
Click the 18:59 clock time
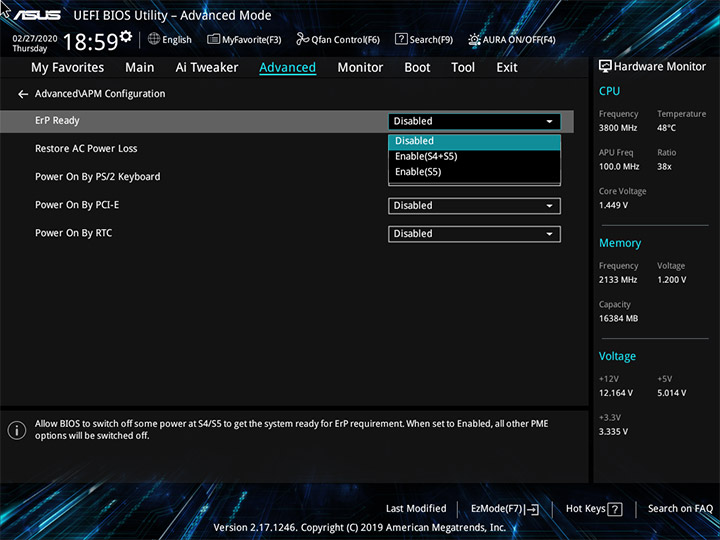(x=90, y=42)
